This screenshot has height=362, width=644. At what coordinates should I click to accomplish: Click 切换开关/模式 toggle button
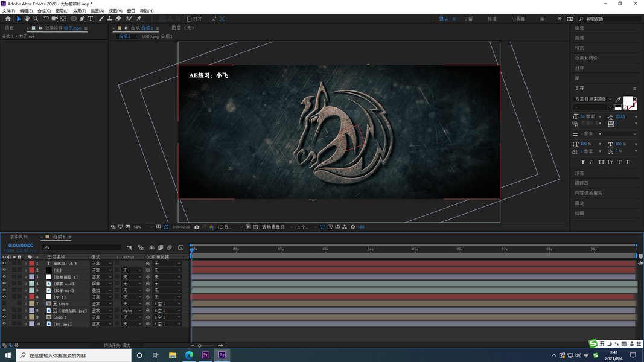117,345
